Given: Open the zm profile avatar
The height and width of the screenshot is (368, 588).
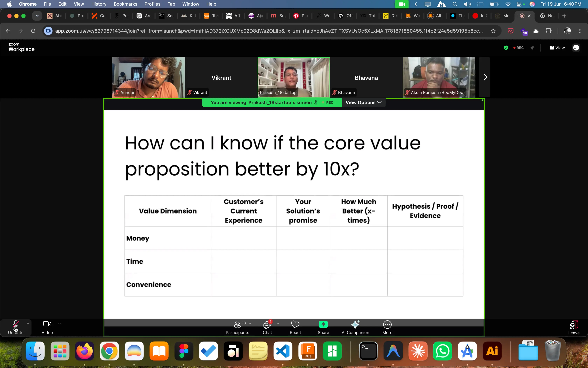Looking at the screenshot, I should point(576,48).
